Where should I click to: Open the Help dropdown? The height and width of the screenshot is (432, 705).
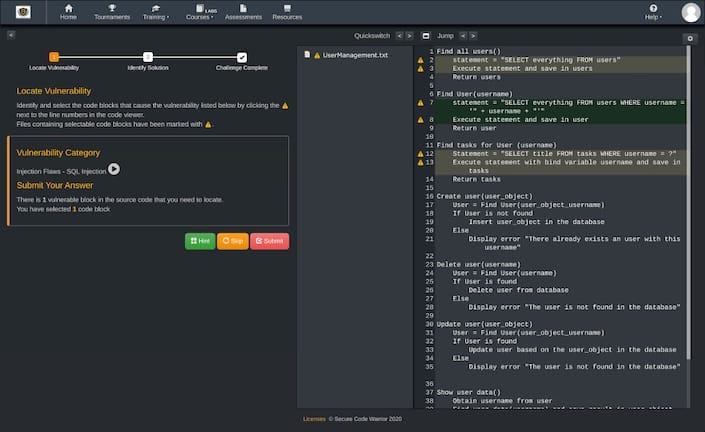coord(653,13)
